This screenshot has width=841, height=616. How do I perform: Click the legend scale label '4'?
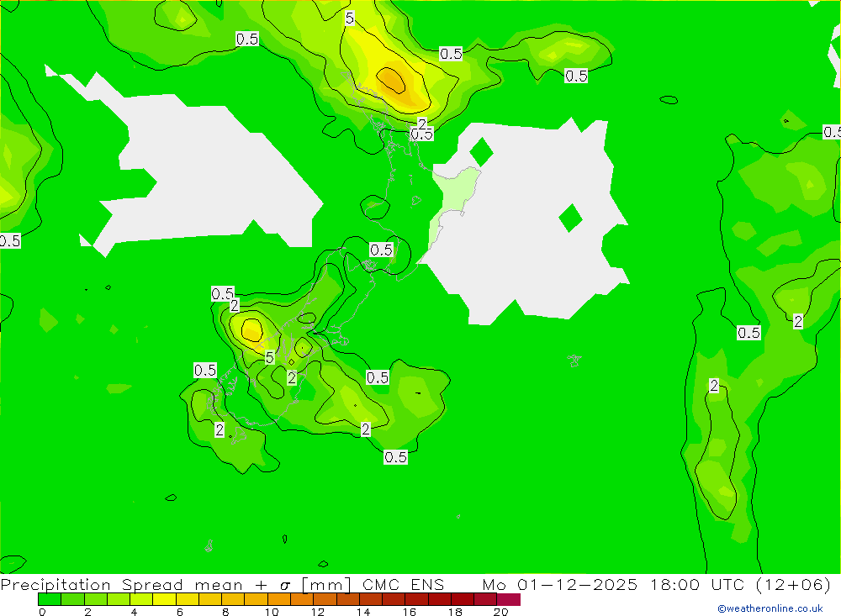coord(134,612)
